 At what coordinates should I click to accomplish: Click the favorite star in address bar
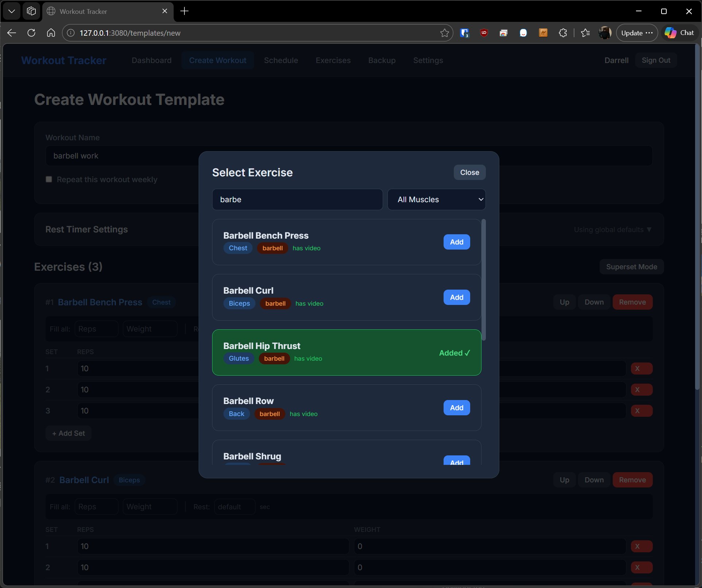pyautogui.click(x=444, y=33)
